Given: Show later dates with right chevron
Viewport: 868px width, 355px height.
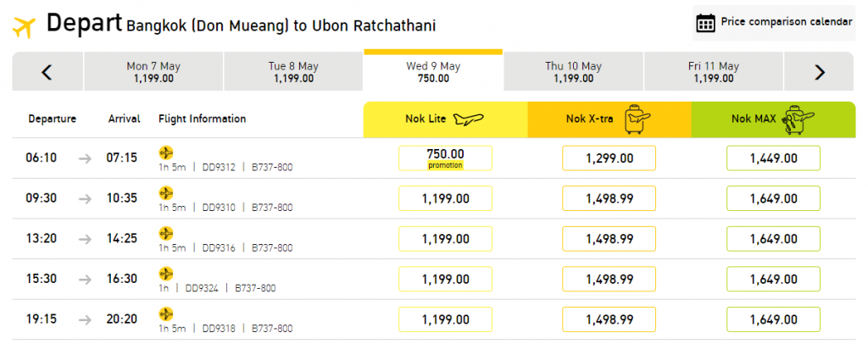Looking at the screenshot, I should tap(820, 72).
